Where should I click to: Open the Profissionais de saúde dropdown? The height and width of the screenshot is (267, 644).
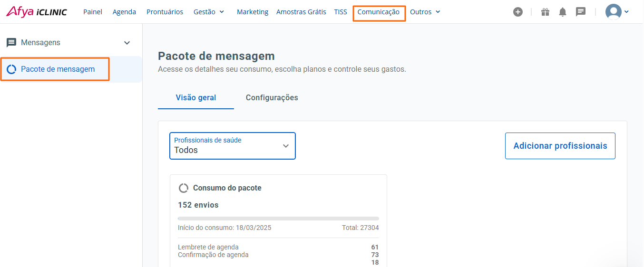(233, 146)
